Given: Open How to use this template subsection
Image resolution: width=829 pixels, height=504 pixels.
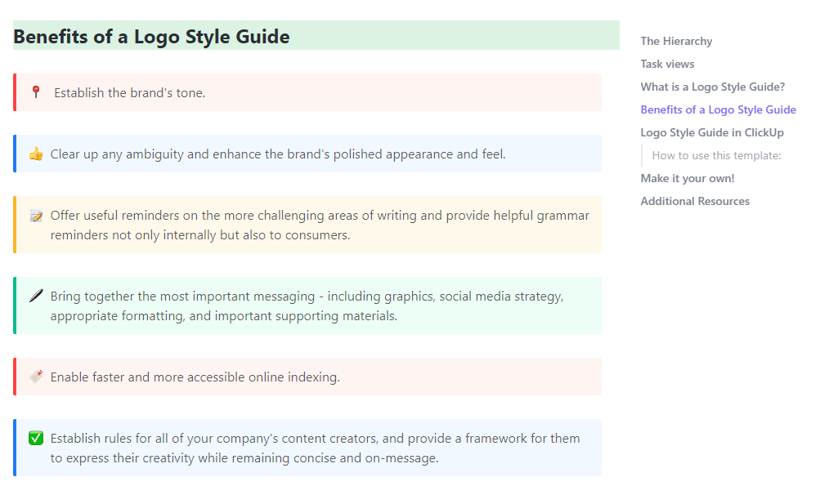Looking at the screenshot, I should (x=716, y=155).
